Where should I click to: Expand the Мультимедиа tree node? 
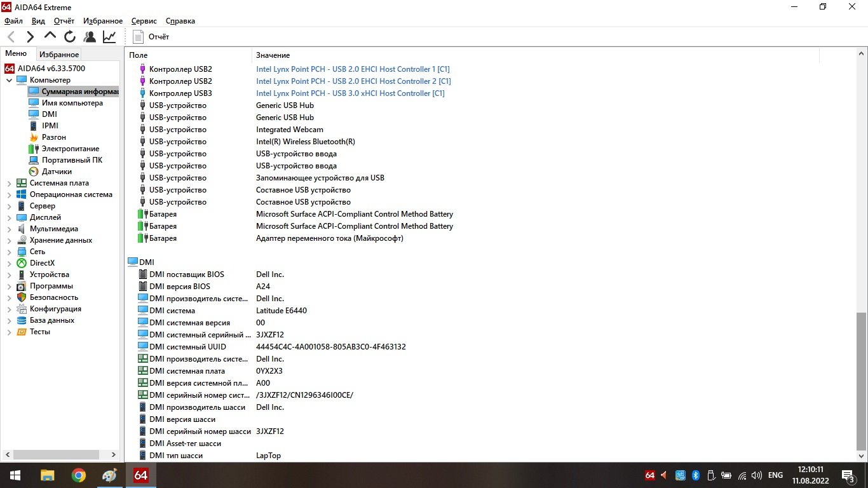pyautogui.click(x=9, y=229)
